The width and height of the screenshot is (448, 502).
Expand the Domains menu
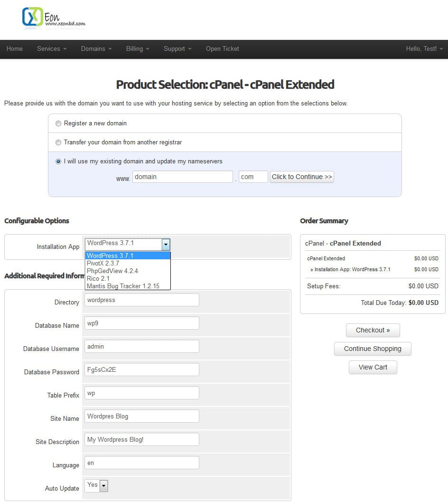pyautogui.click(x=96, y=49)
